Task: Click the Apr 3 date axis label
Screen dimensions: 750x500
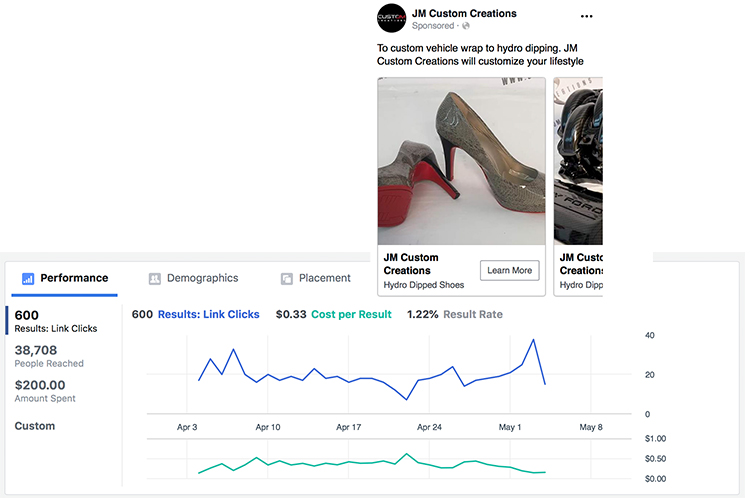Action: click(187, 427)
